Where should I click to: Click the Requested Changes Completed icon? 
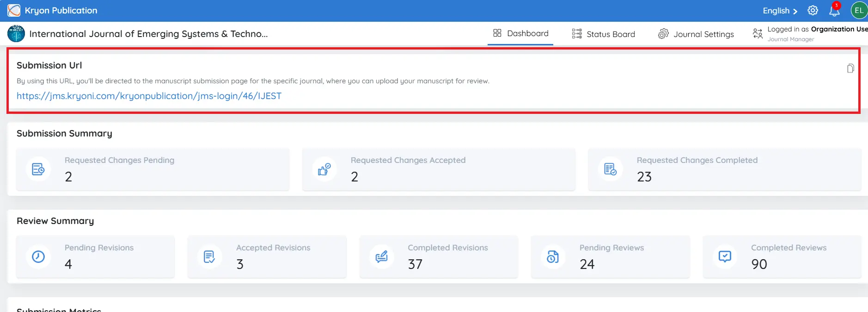tap(611, 169)
